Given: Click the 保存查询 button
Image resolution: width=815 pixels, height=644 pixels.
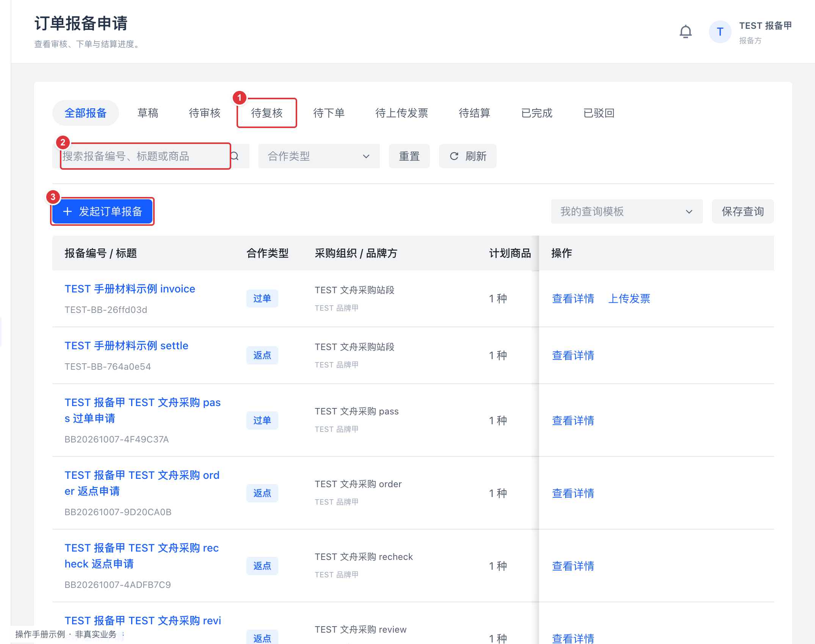Looking at the screenshot, I should (743, 211).
